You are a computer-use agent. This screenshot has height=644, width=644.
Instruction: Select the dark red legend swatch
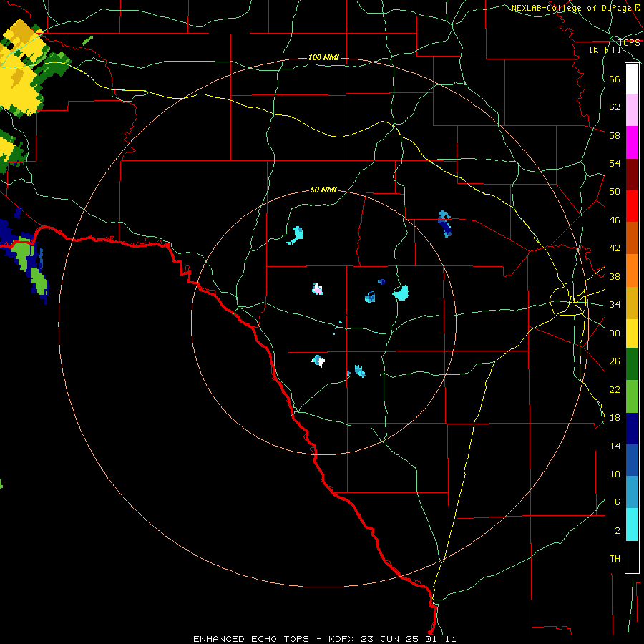[x=632, y=174]
